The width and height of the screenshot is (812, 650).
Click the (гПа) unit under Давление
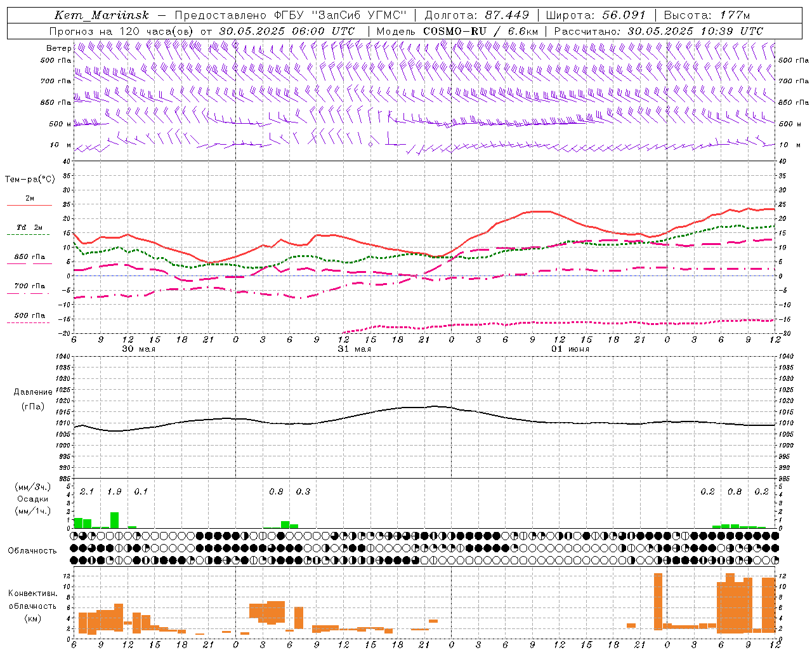[32, 406]
